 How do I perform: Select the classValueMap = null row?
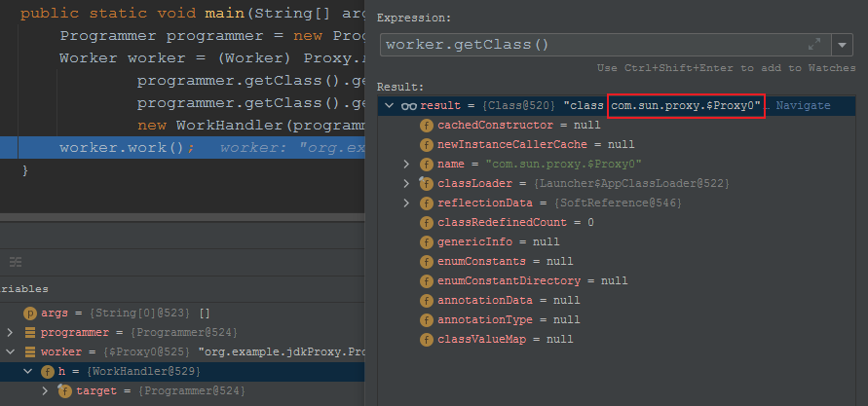(x=617, y=339)
